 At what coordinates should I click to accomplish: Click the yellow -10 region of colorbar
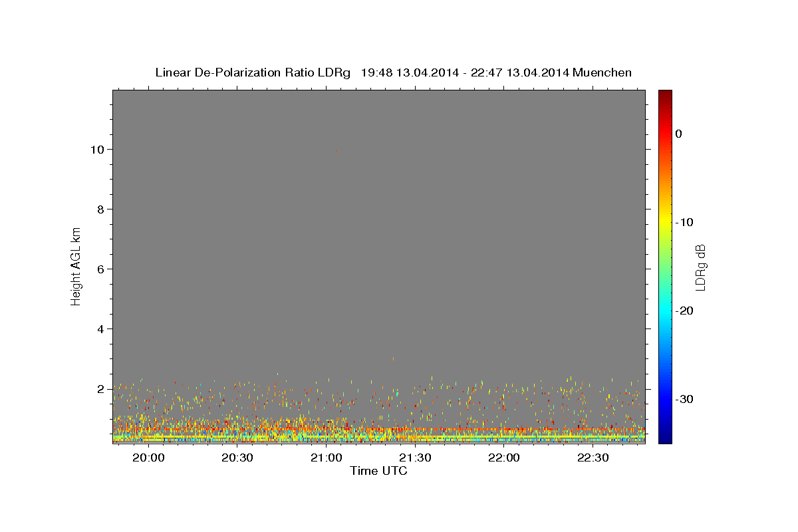665,222
